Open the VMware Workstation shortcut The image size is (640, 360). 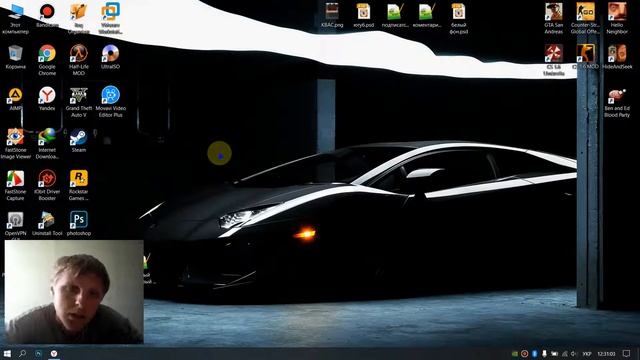click(110, 18)
